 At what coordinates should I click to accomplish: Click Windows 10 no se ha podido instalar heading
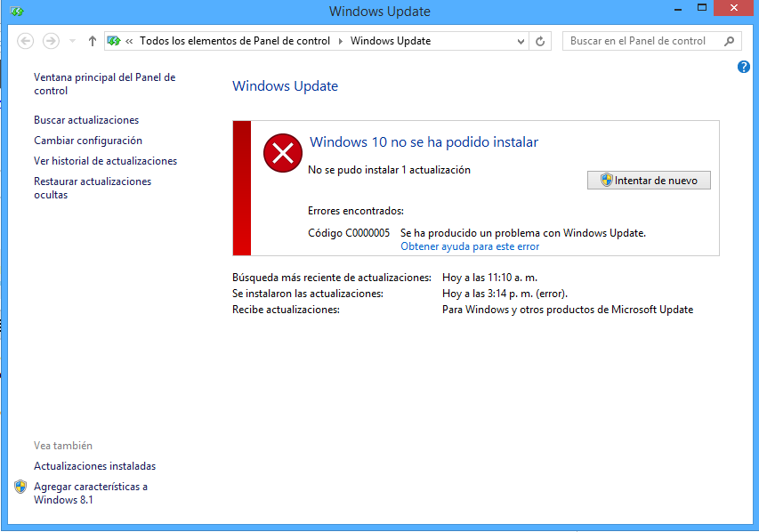tap(424, 141)
